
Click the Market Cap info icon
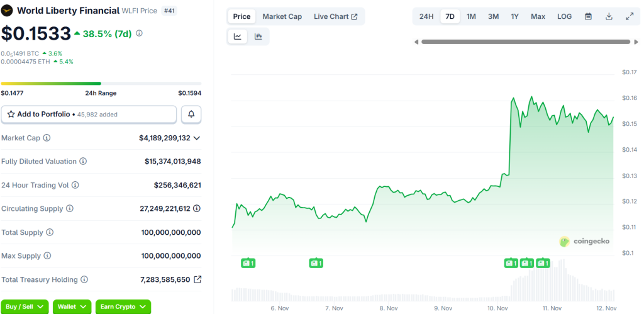point(47,138)
